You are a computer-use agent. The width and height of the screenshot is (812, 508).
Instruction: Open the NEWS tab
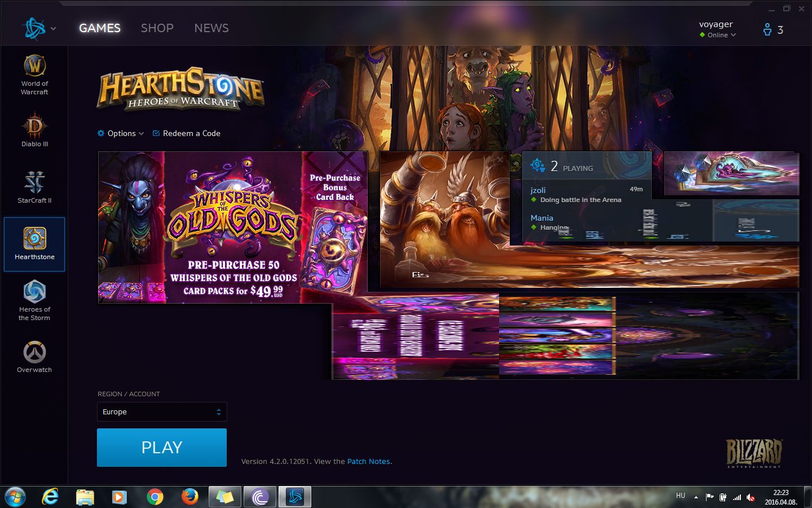tap(211, 28)
